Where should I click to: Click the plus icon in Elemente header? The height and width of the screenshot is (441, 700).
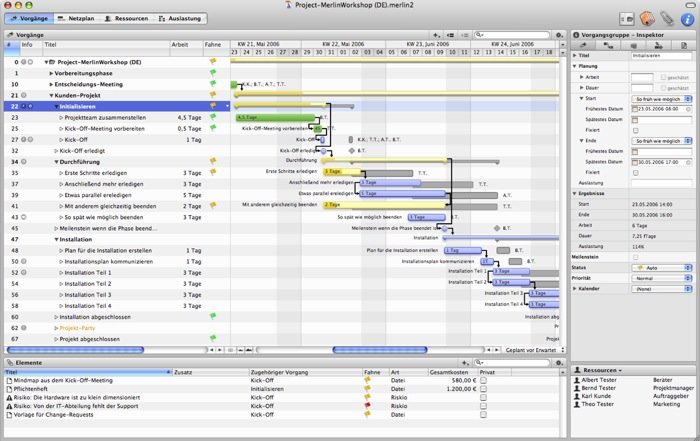[465, 363]
